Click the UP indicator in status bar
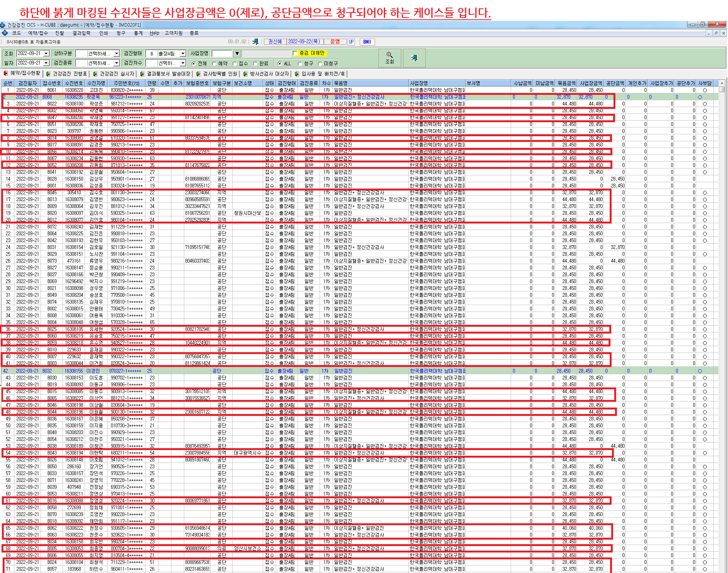This screenshot has height=573, width=728. (351, 42)
